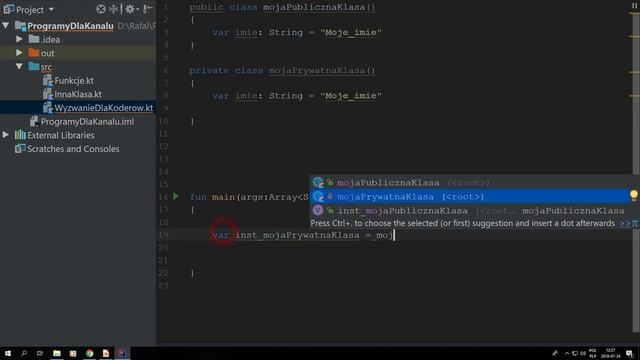Select WyzwanieDlaKoderow.kt in project tree
640x360 pixels.
[104, 108]
